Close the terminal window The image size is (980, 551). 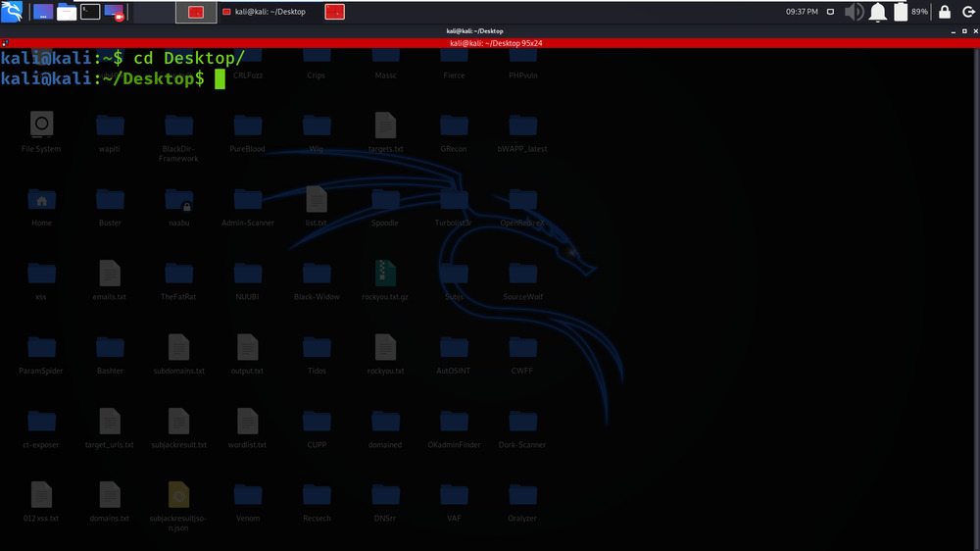pyautogui.click(x=976, y=30)
